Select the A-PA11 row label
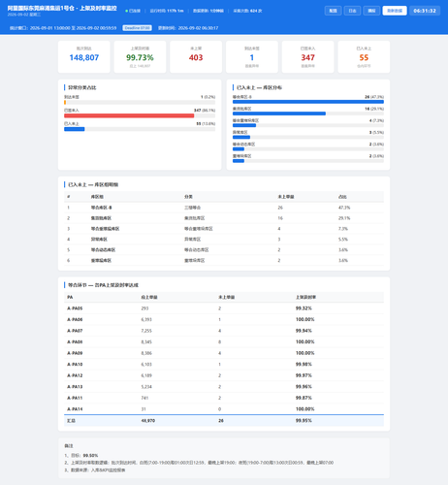The image size is (448, 485). [75, 398]
